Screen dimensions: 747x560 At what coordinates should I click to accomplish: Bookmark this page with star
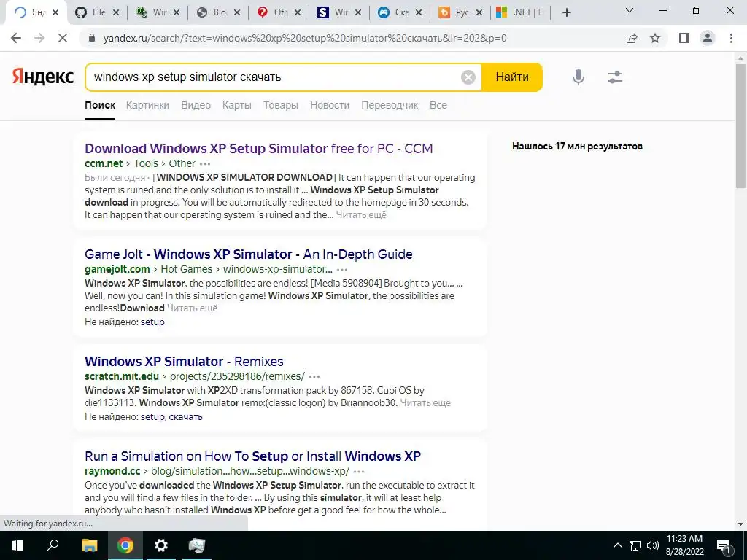656,38
